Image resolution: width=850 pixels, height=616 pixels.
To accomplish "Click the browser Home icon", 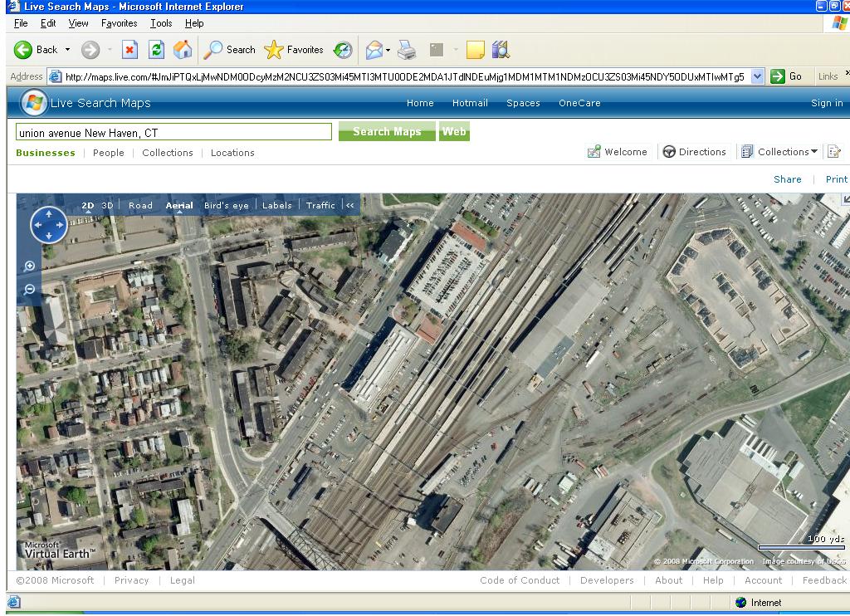I will [182, 50].
